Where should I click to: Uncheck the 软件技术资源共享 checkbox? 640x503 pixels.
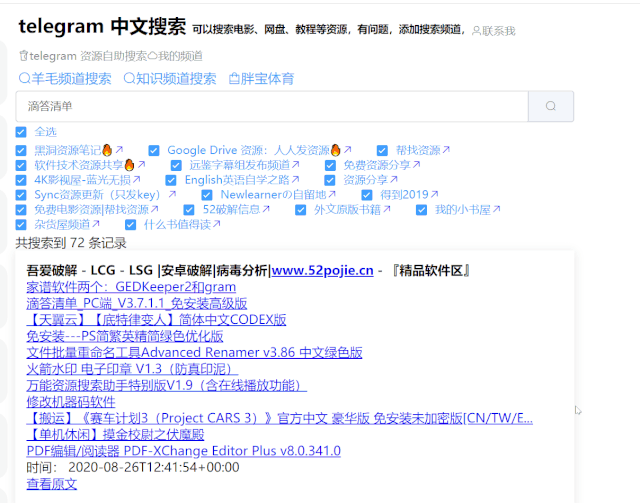coord(21,165)
